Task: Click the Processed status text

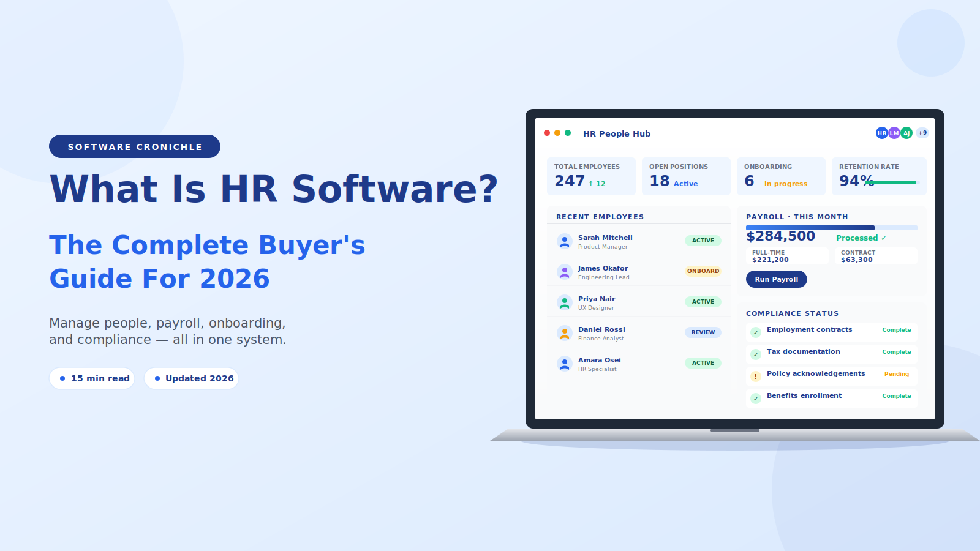Action: tap(861, 238)
